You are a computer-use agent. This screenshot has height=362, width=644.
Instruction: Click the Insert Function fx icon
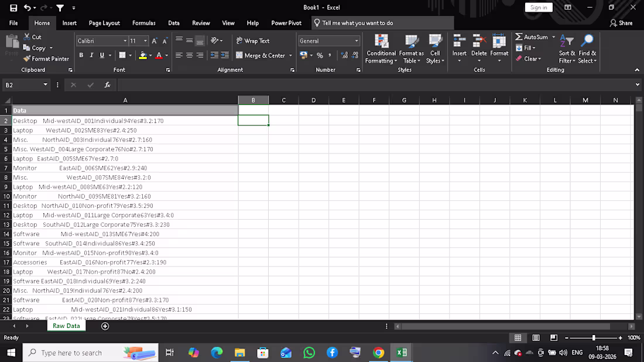coord(107,85)
